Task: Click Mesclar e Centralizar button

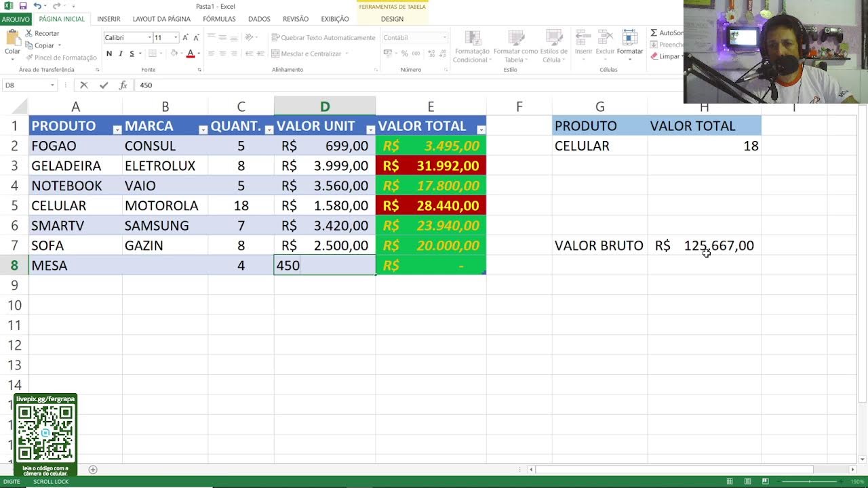Action: [309, 54]
